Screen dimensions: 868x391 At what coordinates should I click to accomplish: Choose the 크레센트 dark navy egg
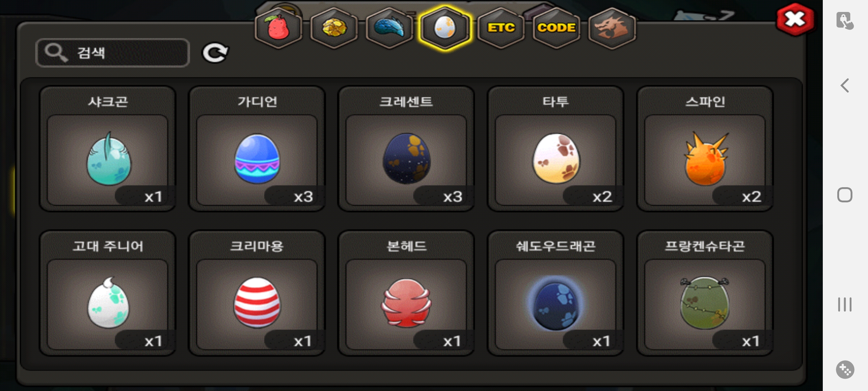click(x=406, y=149)
